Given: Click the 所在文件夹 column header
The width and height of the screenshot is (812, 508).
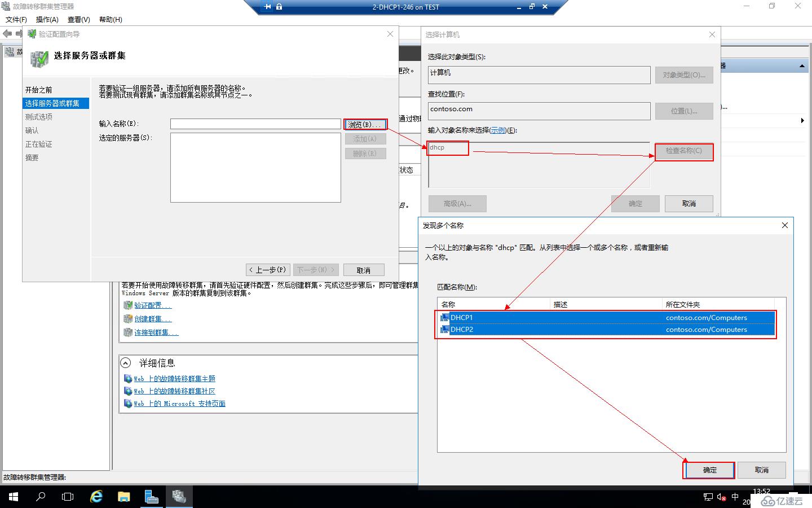Looking at the screenshot, I should [718, 304].
